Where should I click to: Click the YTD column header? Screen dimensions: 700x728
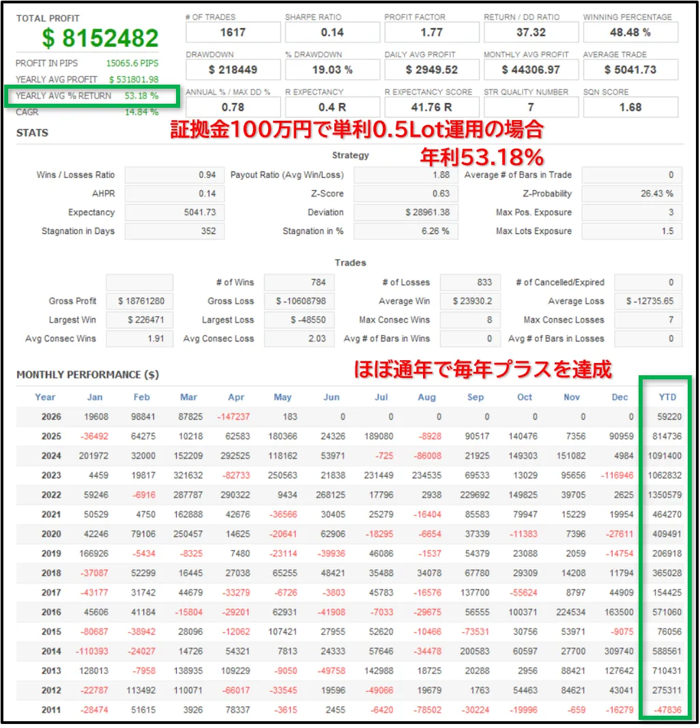pyautogui.click(x=667, y=397)
